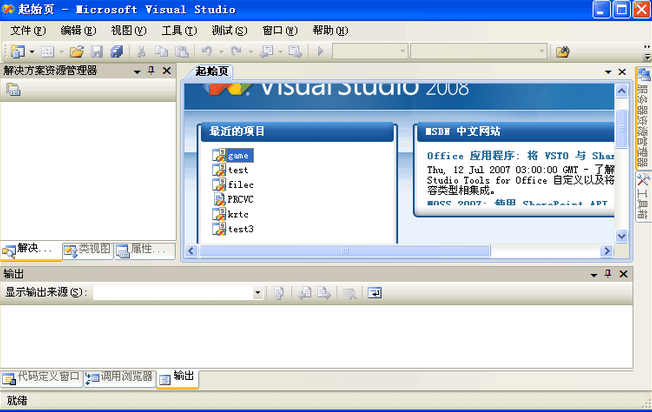Open the Office 应用程序 news headline
The image size is (652, 412).
click(520, 156)
